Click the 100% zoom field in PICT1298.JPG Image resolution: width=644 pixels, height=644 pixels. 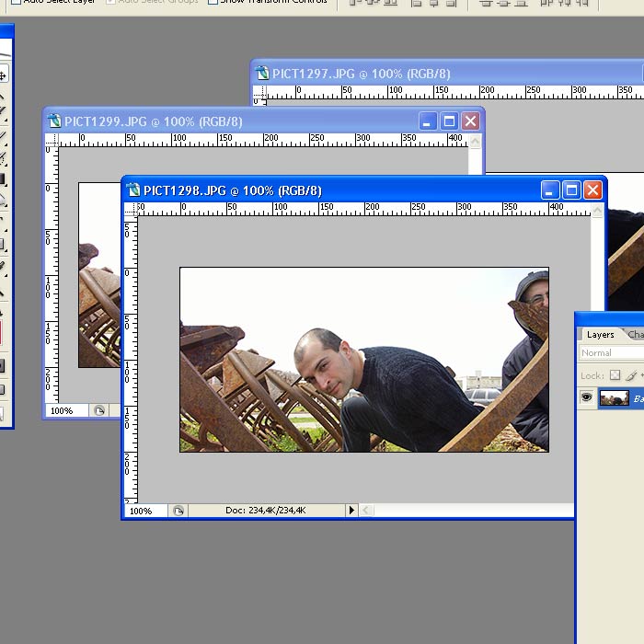click(145, 511)
